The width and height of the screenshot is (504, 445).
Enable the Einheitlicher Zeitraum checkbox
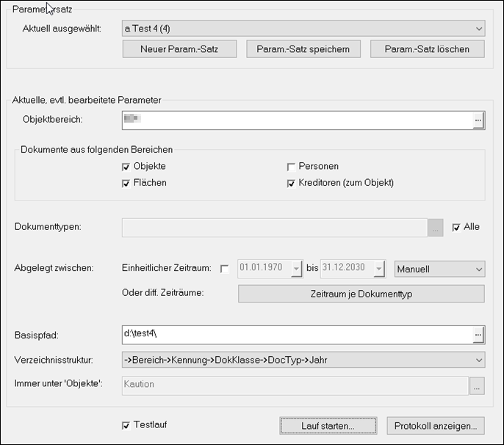click(x=225, y=269)
